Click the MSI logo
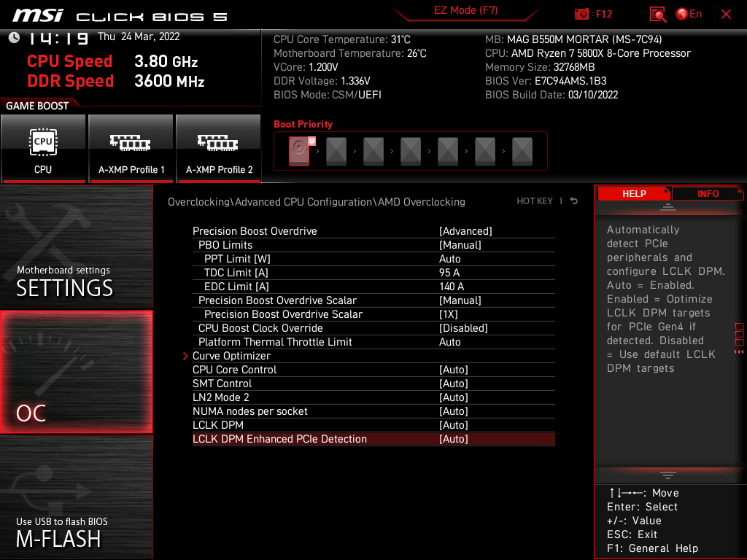 [x=38, y=16]
